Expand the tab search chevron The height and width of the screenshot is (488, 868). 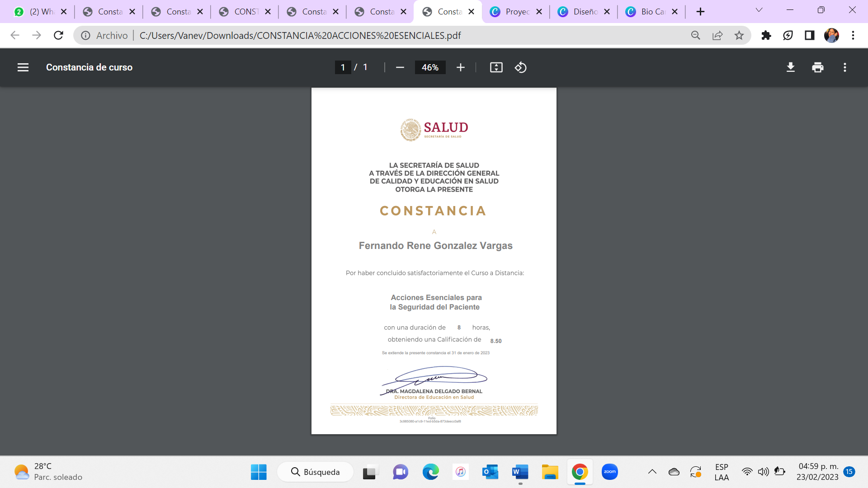click(759, 10)
